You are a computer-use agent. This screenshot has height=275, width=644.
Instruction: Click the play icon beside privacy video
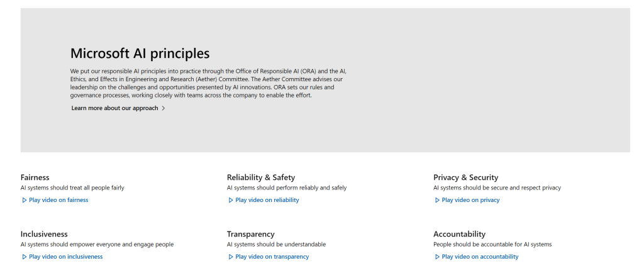click(437, 200)
